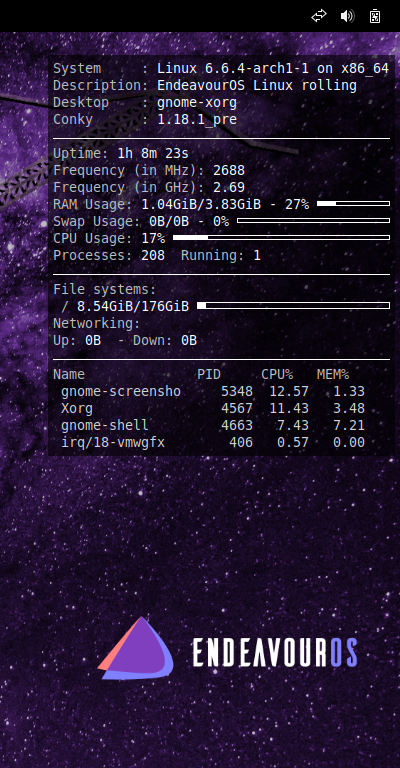The width and height of the screenshot is (400, 768).
Task: Click the 'Name' column header
Action: (69, 375)
